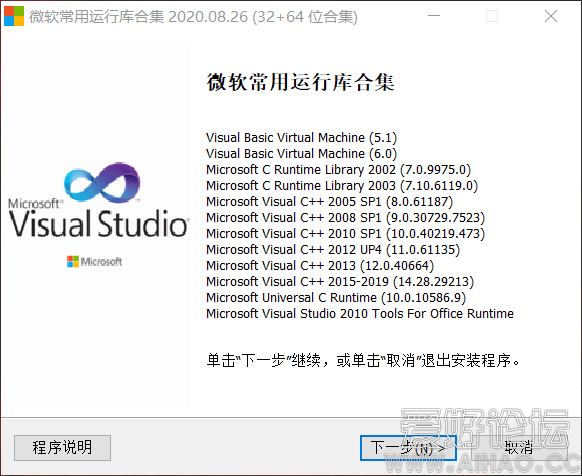This screenshot has height=476, width=582.
Task: Click Microsoft C Runtime Library 2003 line
Action: [x=342, y=186]
